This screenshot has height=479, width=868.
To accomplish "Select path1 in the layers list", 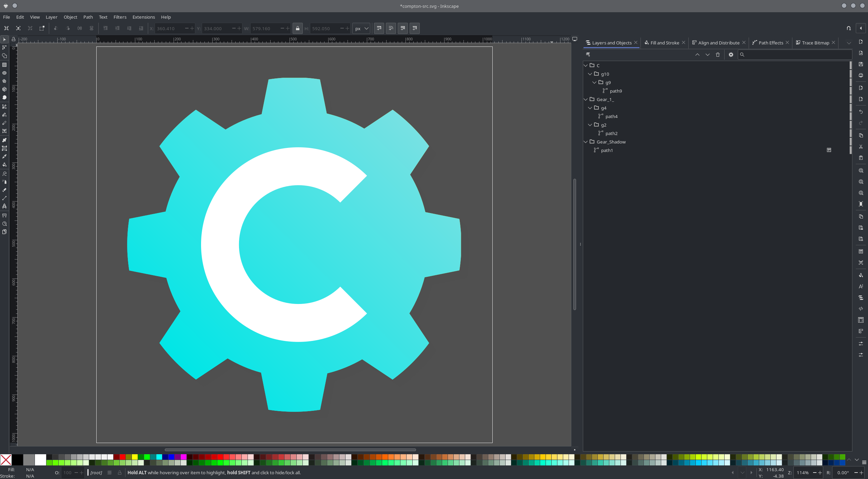I will coord(607,150).
